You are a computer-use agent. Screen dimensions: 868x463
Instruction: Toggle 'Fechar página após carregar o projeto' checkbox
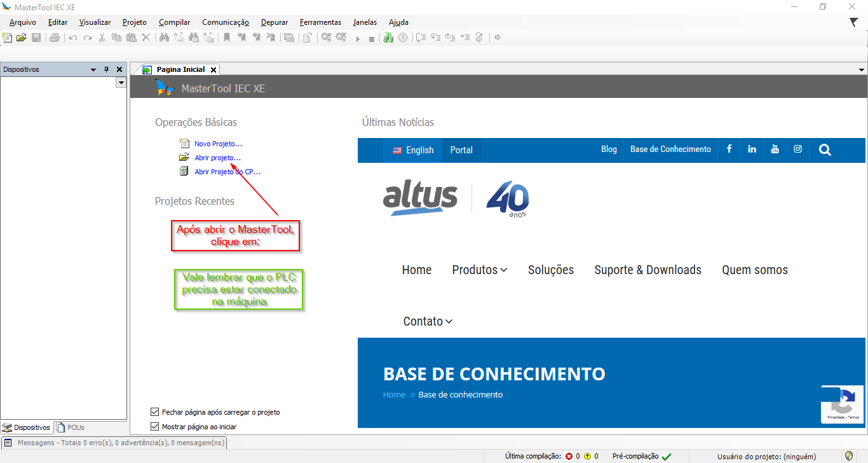click(x=155, y=412)
